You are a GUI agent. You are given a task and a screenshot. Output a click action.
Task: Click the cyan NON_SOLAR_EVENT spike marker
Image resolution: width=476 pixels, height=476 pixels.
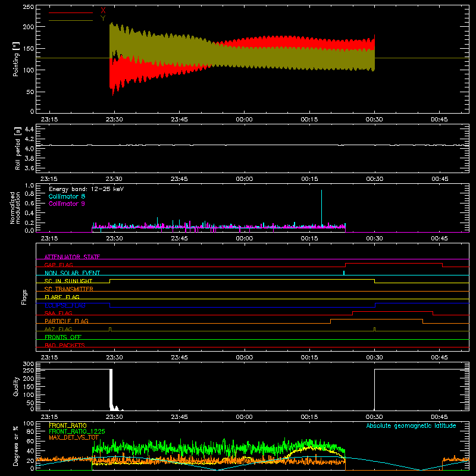coord(344,273)
